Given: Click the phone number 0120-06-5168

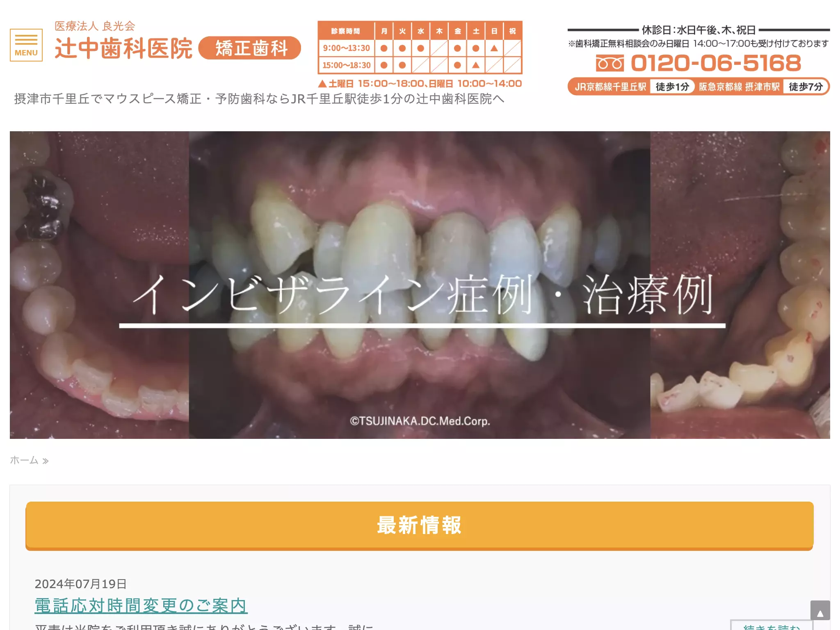Looking at the screenshot, I should tap(716, 63).
